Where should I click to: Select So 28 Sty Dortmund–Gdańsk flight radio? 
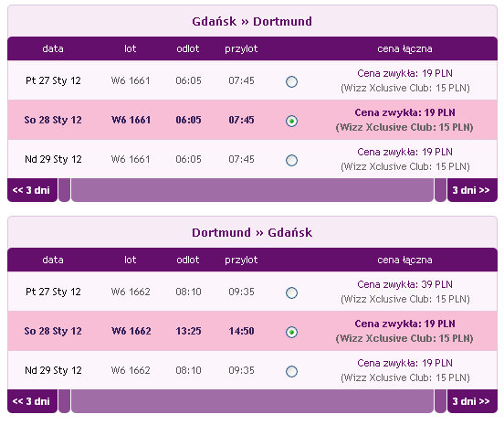pyautogui.click(x=291, y=332)
